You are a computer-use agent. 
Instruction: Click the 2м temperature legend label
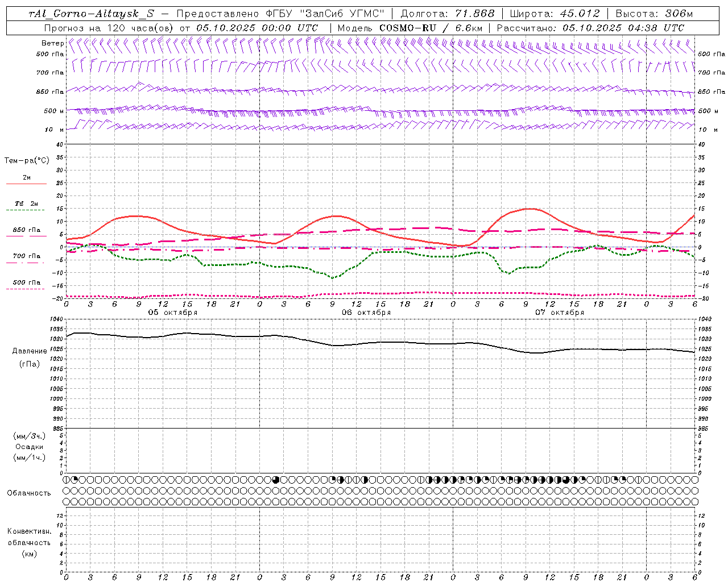(x=27, y=178)
